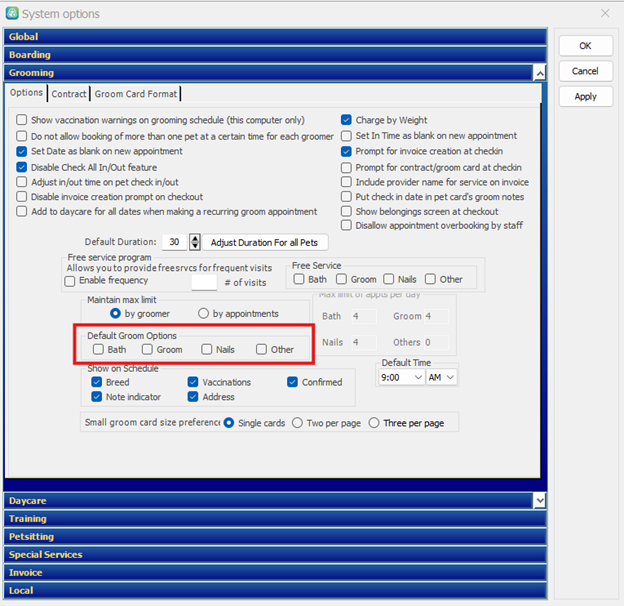Image resolution: width=624 pixels, height=606 pixels.
Task: Click the Apply button
Action: (x=585, y=97)
